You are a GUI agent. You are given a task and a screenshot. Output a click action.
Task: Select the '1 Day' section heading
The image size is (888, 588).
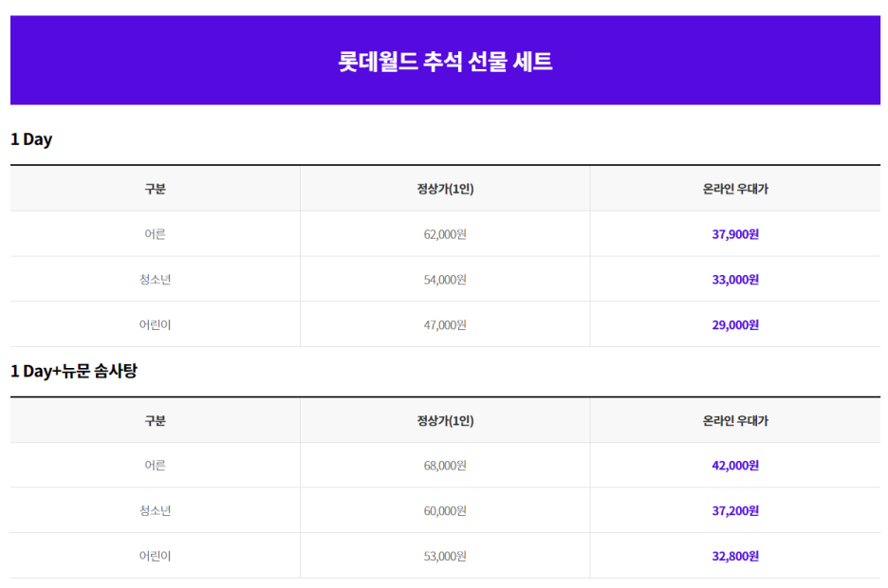31,139
